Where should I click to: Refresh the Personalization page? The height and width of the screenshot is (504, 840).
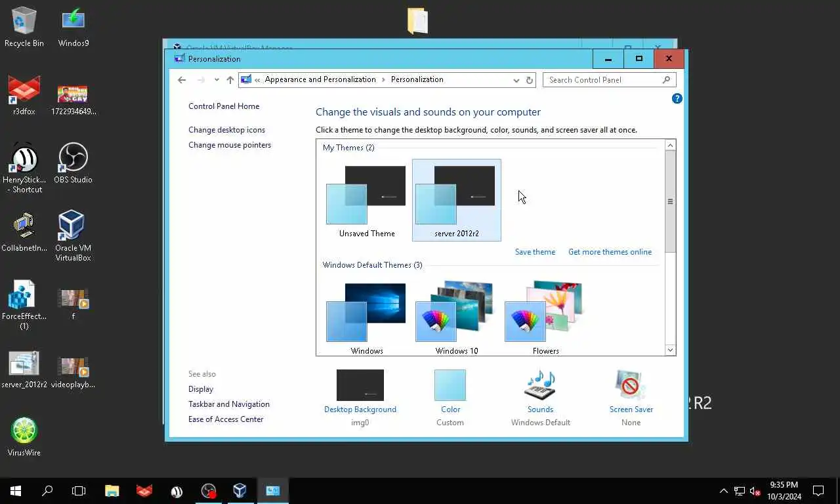coord(530,80)
